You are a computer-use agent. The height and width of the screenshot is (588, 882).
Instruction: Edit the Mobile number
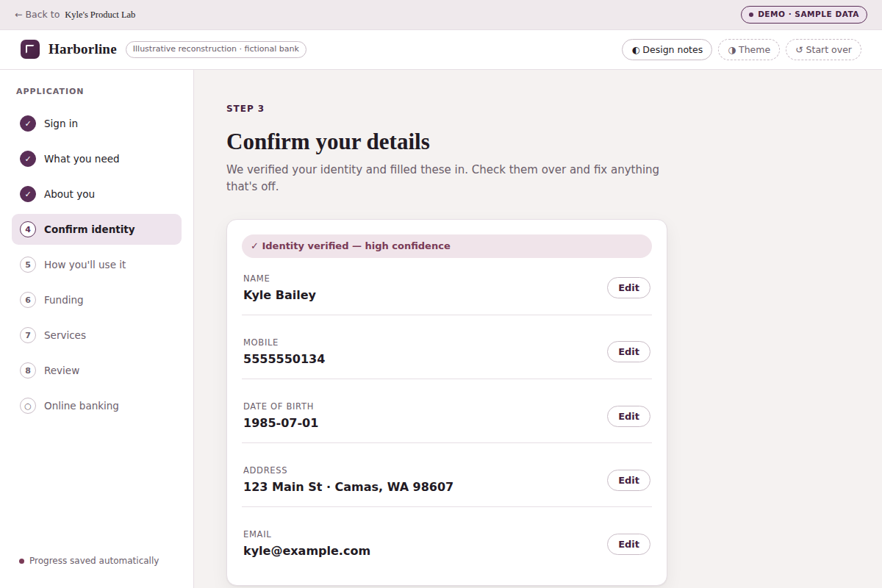[628, 352]
